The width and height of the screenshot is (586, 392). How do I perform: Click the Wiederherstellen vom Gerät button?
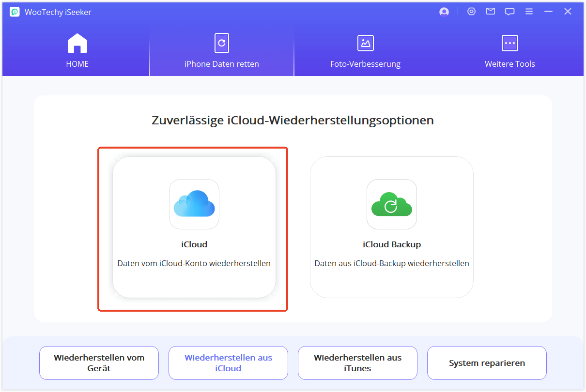[x=99, y=362]
